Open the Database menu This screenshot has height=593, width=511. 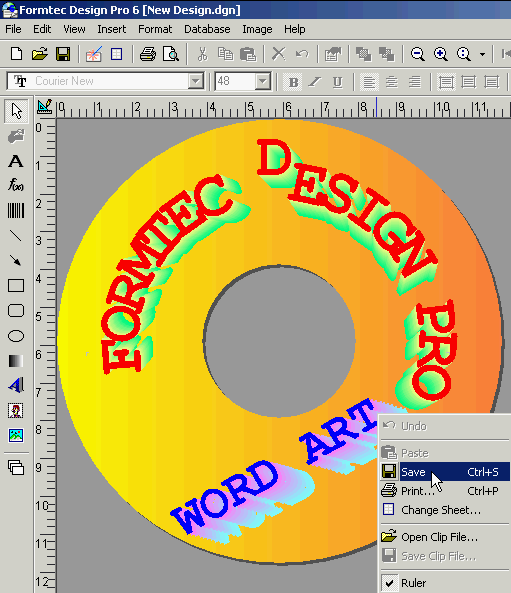[207, 29]
